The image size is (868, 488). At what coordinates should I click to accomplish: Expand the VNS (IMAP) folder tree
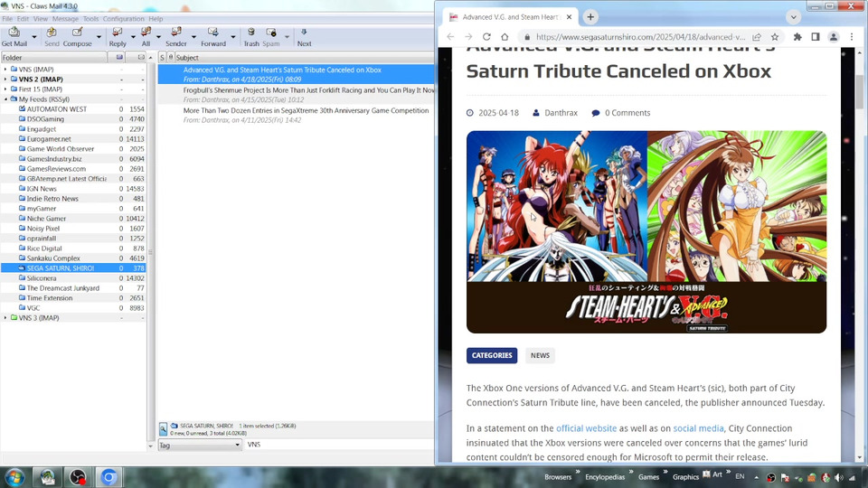(5, 70)
